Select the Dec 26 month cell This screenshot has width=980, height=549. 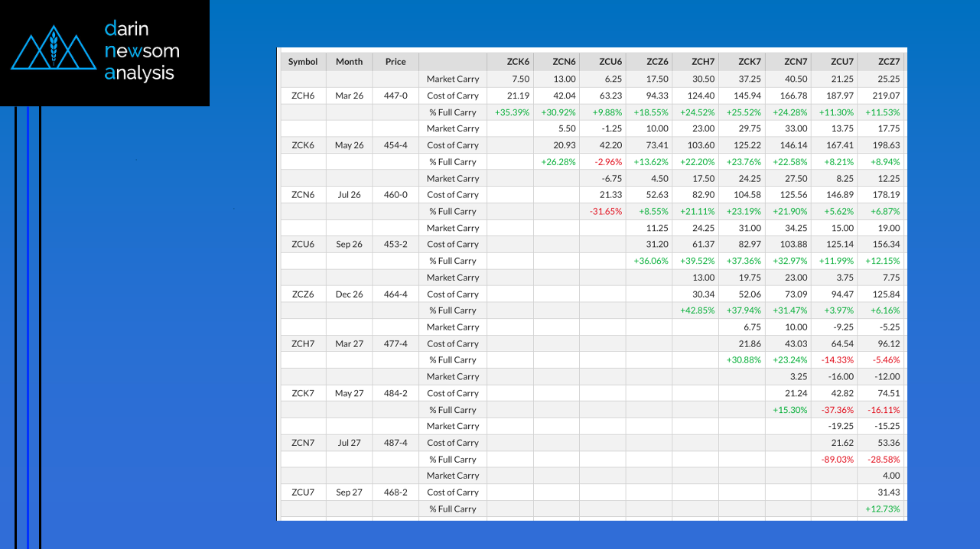point(349,294)
